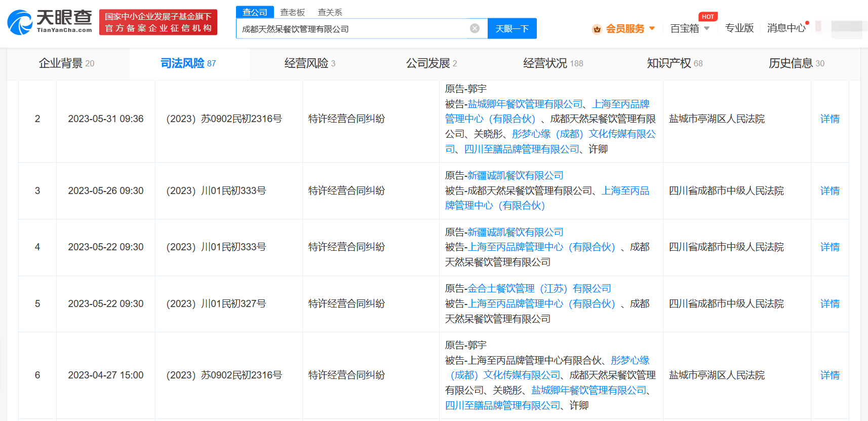Open the Tianyancha home logo

pos(50,22)
